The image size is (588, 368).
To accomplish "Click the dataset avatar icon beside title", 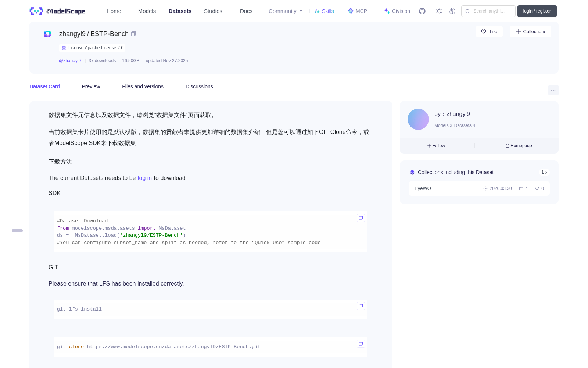I will coord(47,34).
